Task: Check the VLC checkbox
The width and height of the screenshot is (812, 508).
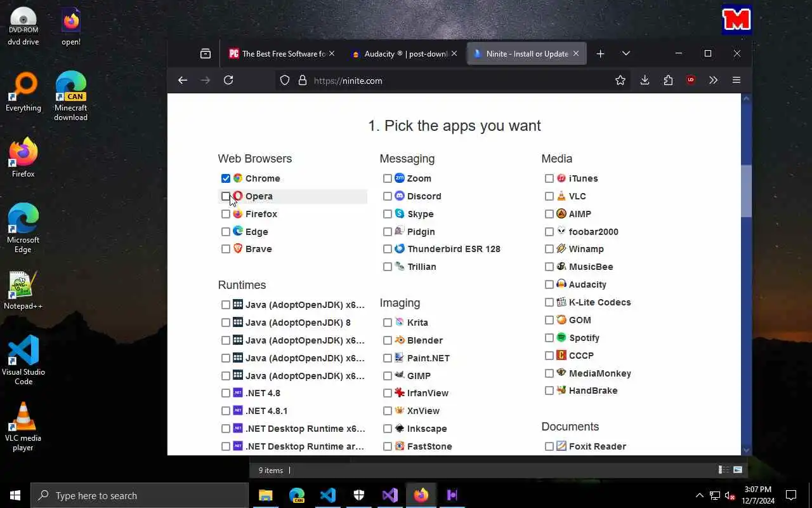Action: point(549,196)
